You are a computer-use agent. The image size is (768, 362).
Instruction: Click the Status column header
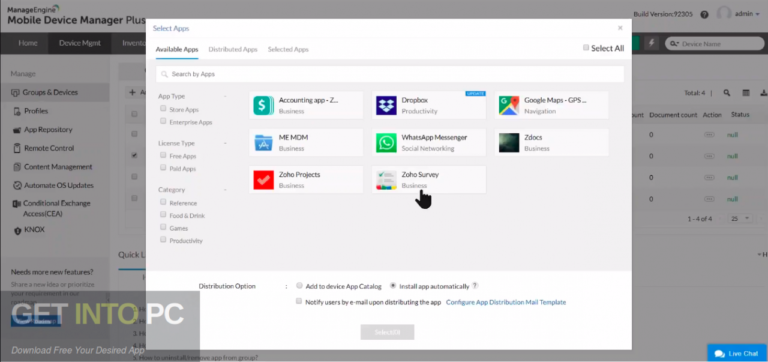click(740, 115)
